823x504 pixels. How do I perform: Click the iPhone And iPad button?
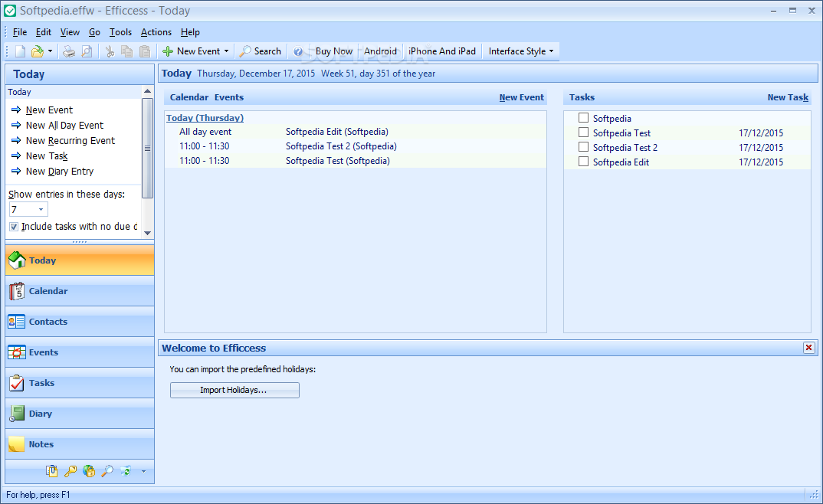[442, 51]
